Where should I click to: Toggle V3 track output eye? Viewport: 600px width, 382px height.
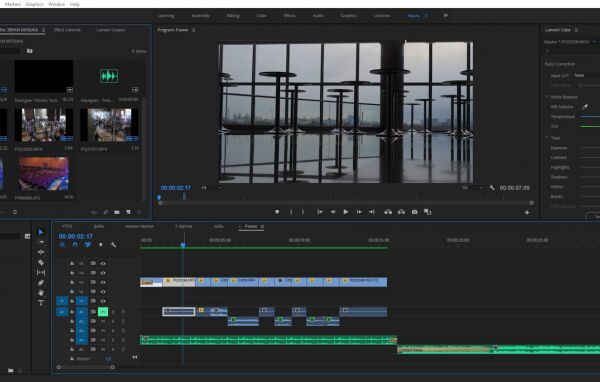pyautogui.click(x=103, y=282)
